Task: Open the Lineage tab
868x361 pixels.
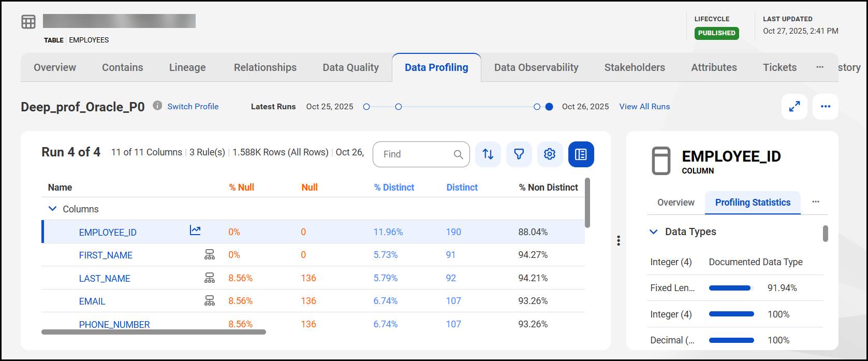Action: (187, 67)
